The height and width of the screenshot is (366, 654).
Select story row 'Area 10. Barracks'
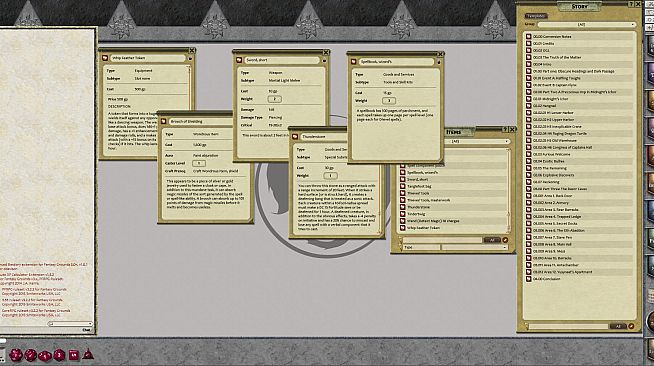[x=579, y=258]
